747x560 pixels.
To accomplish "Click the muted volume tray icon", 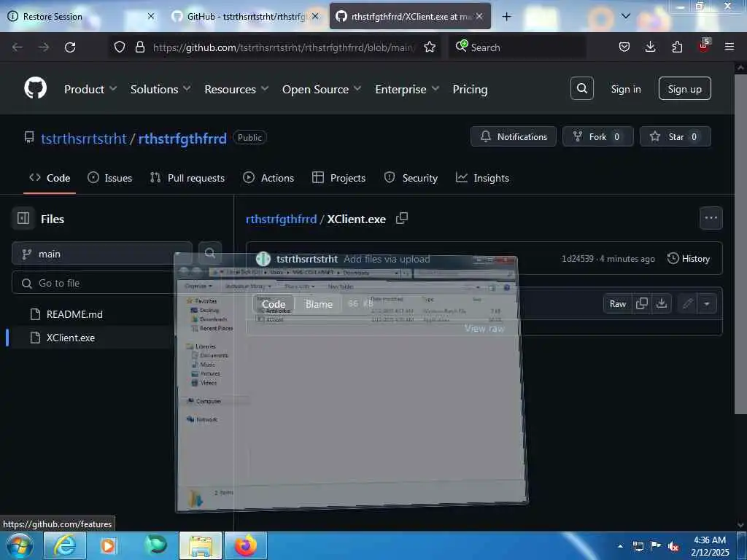I will 673,546.
